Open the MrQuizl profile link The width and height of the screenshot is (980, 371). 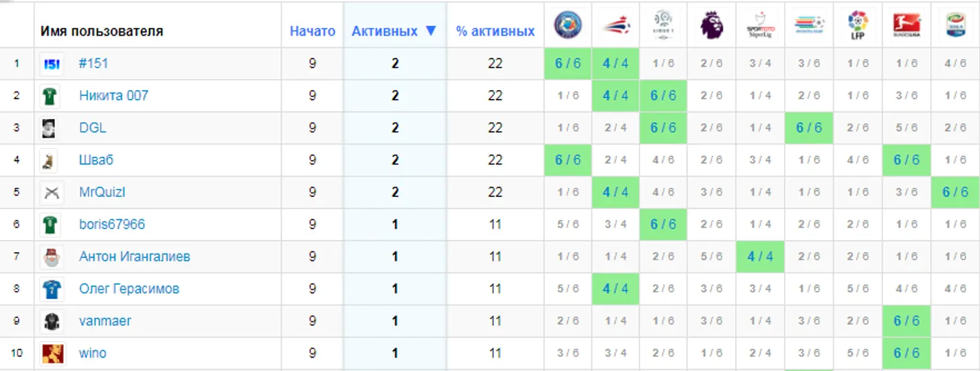click(102, 192)
